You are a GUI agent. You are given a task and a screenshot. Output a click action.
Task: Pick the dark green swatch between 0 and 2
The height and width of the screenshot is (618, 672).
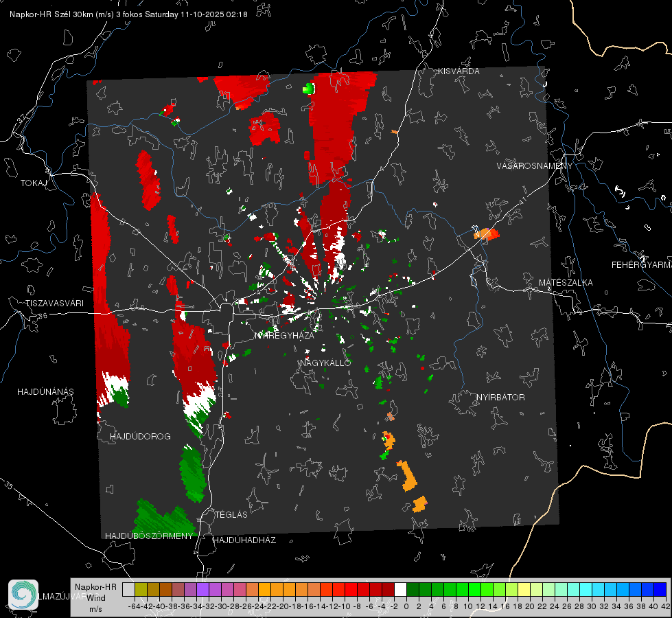point(413,589)
